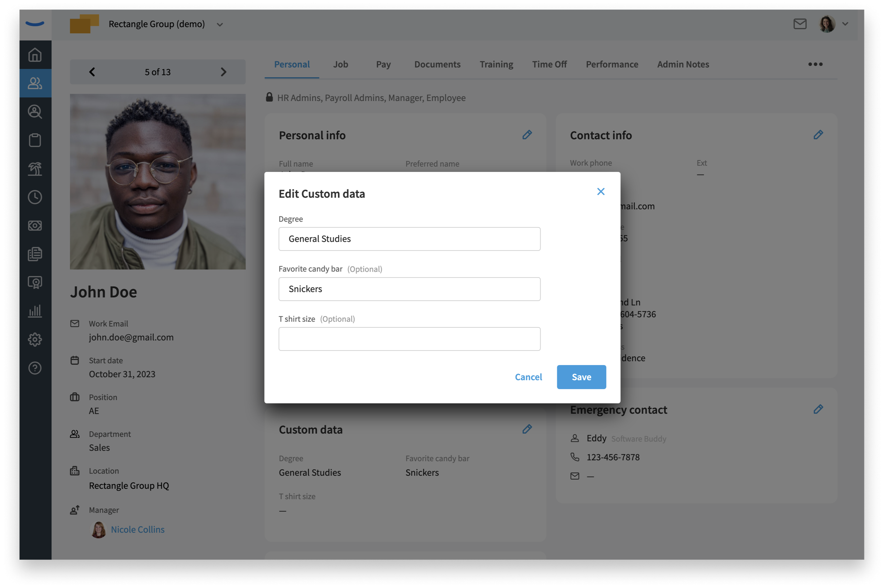Open the clock time tracking icon
The height and width of the screenshot is (588, 883).
(x=35, y=197)
